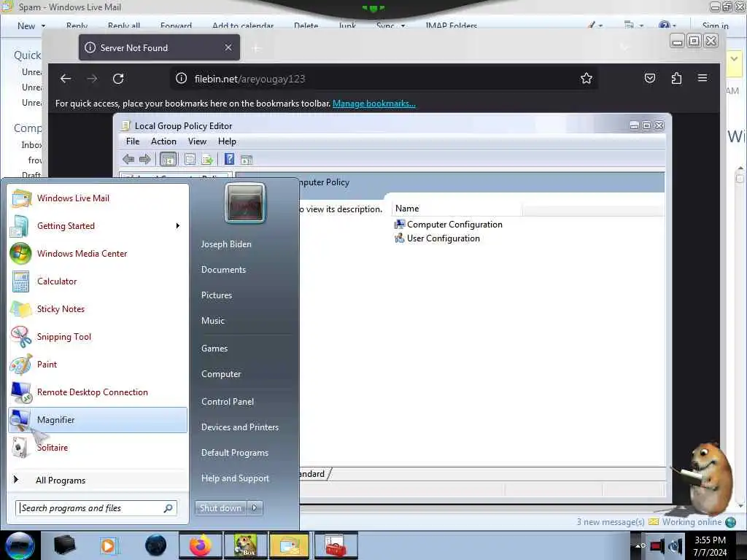View site information icon in address bar
Viewport: 747px width, 560px height.
[x=181, y=79]
